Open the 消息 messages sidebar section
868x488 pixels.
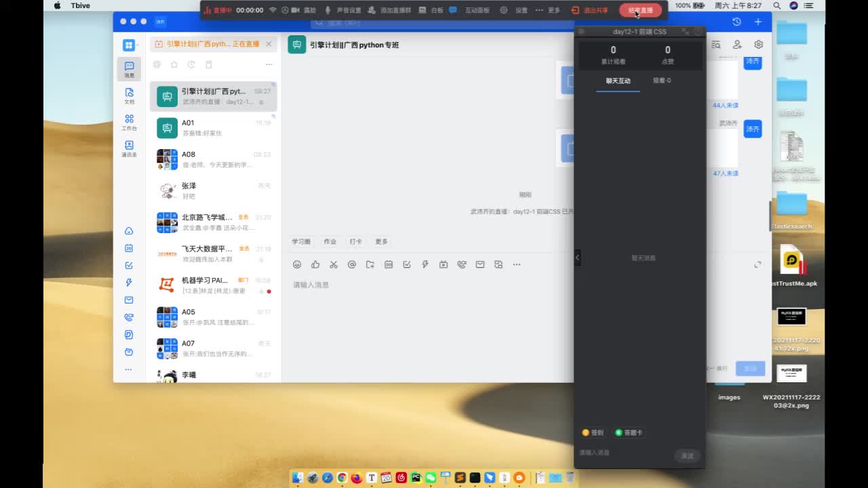coord(129,69)
